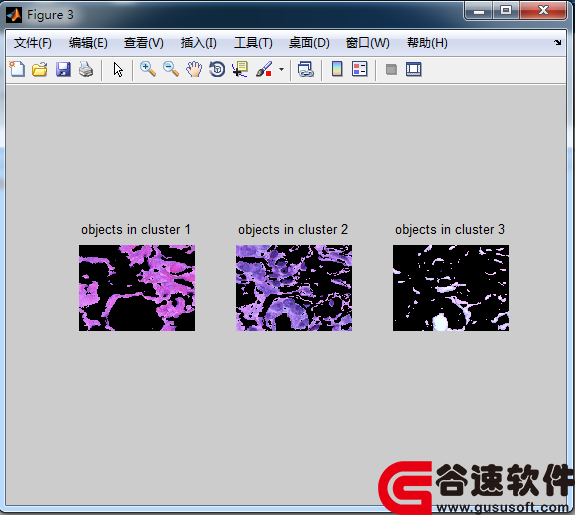Select the Pan hand tool
Image resolution: width=575 pixels, height=515 pixels.
pos(194,69)
